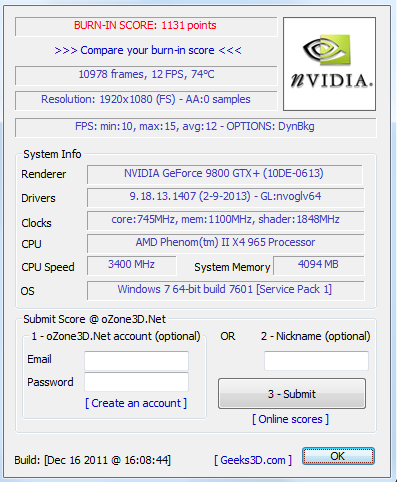397x482 pixels.
Task: Focus the Nickname input field
Action: (316, 360)
